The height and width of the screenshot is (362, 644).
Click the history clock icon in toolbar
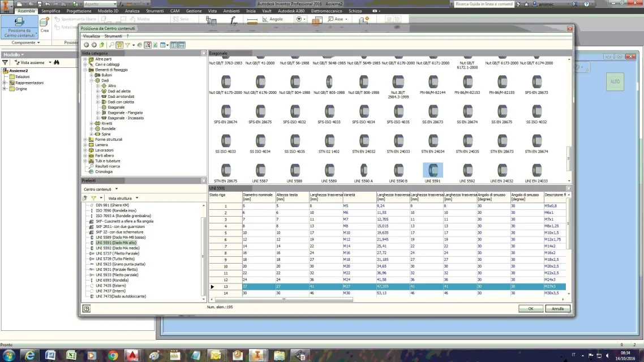pyautogui.click(x=140, y=45)
